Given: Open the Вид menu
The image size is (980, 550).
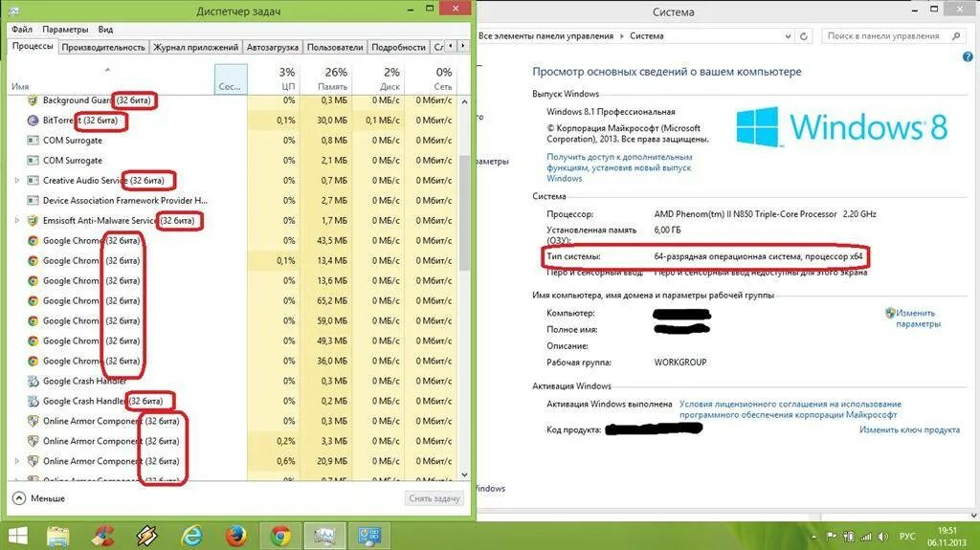Looking at the screenshot, I should tap(105, 30).
